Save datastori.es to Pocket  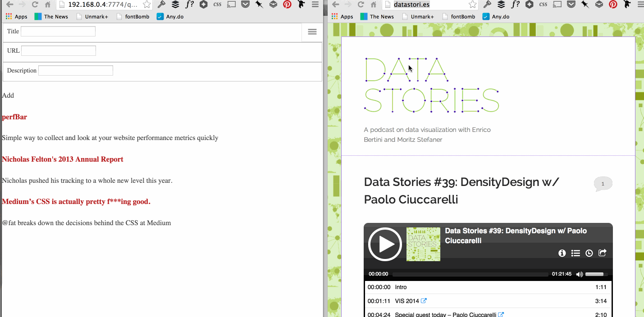pyautogui.click(x=571, y=5)
